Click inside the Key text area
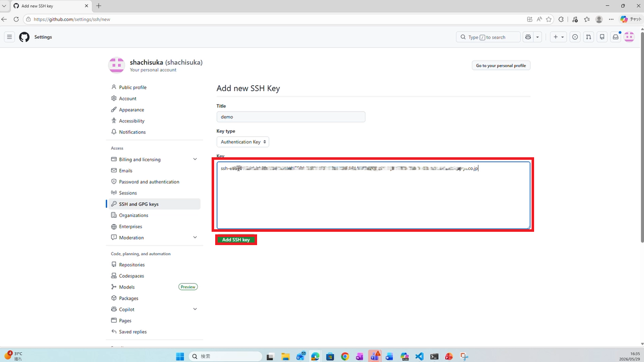The height and width of the screenshot is (362, 644). tap(374, 195)
